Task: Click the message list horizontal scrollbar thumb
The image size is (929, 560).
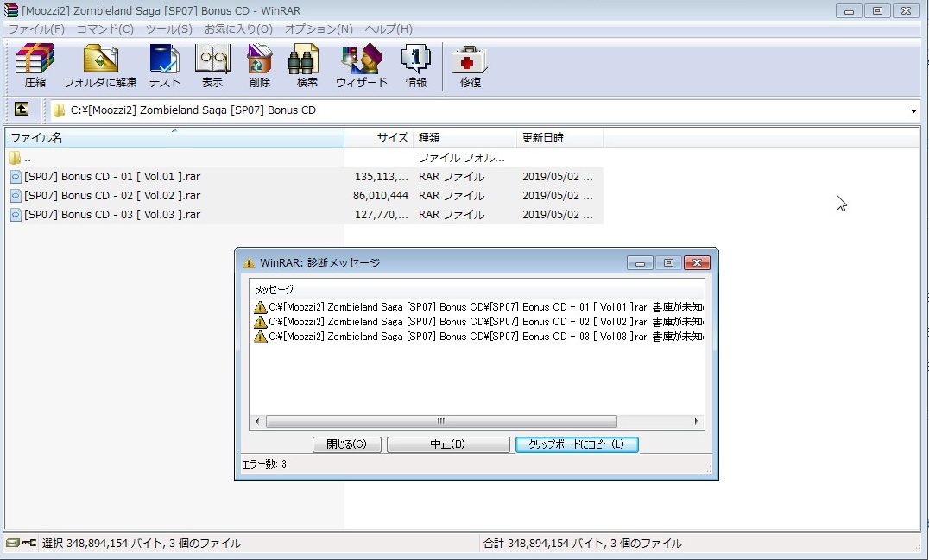Action: pos(441,421)
